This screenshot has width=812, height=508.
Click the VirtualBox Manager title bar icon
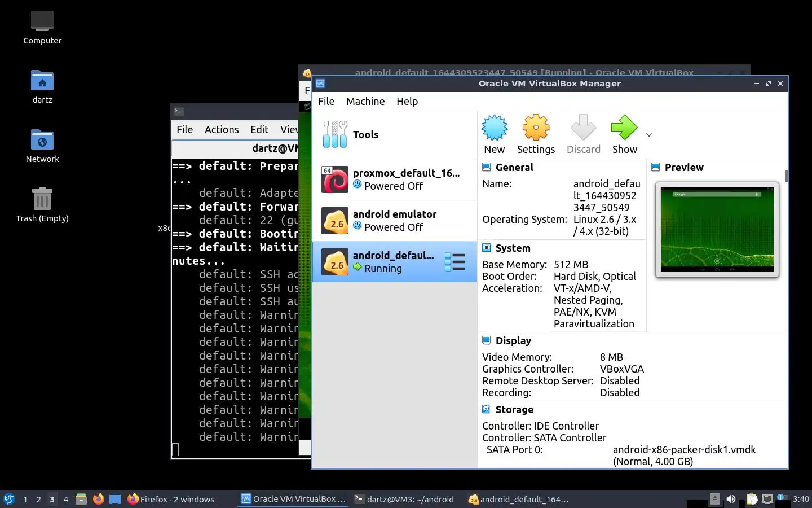click(320, 84)
